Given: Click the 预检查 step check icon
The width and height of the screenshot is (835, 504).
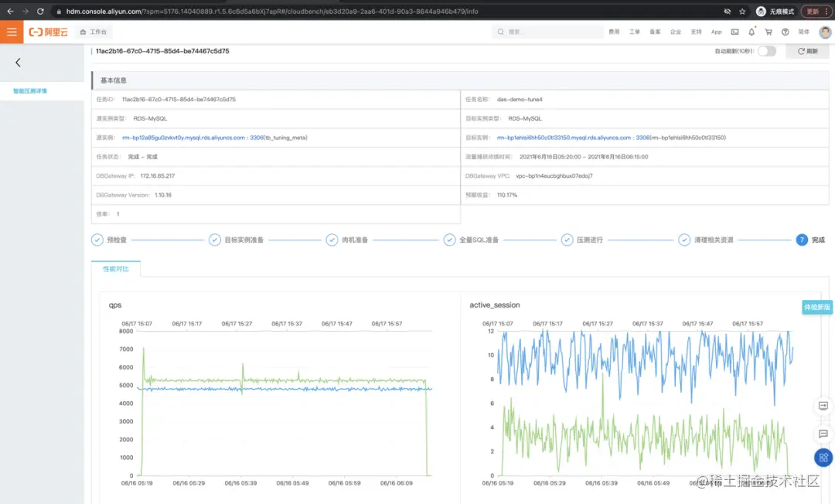Looking at the screenshot, I should tap(97, 240).
